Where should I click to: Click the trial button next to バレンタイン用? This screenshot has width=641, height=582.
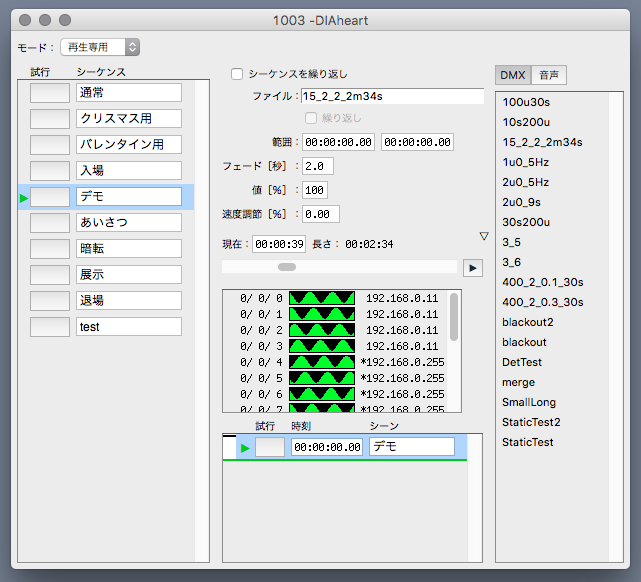(x=50, y=145)
